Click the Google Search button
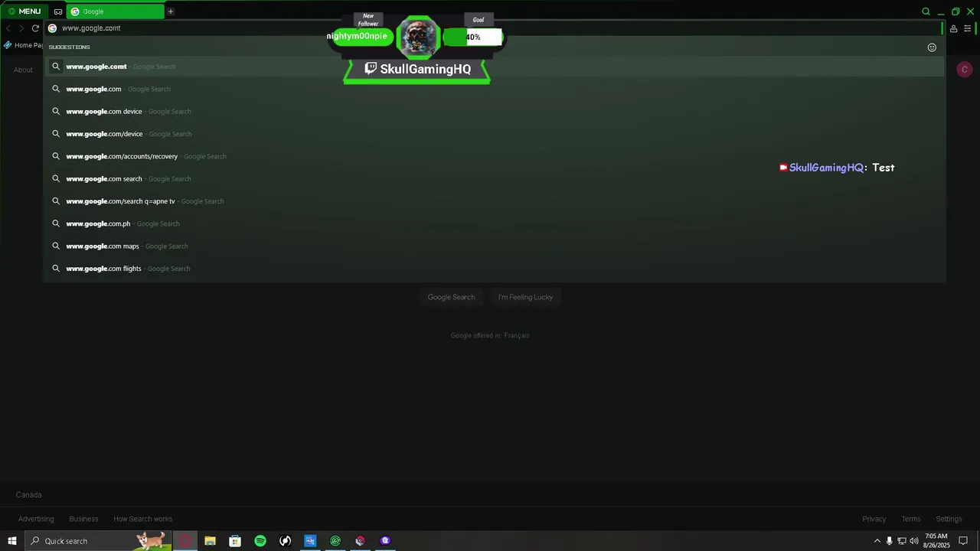The width and height of the screenshot is (980, 551). coord(451,297)
